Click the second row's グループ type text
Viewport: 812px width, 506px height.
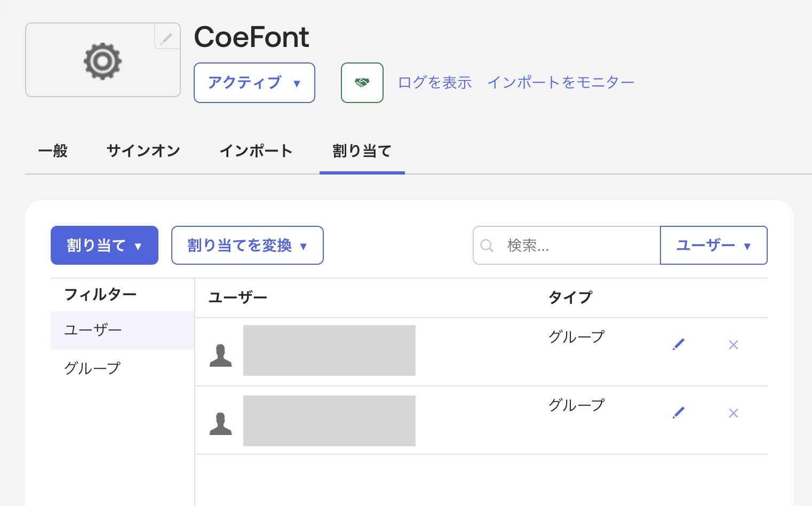click(x=577, y=405)
